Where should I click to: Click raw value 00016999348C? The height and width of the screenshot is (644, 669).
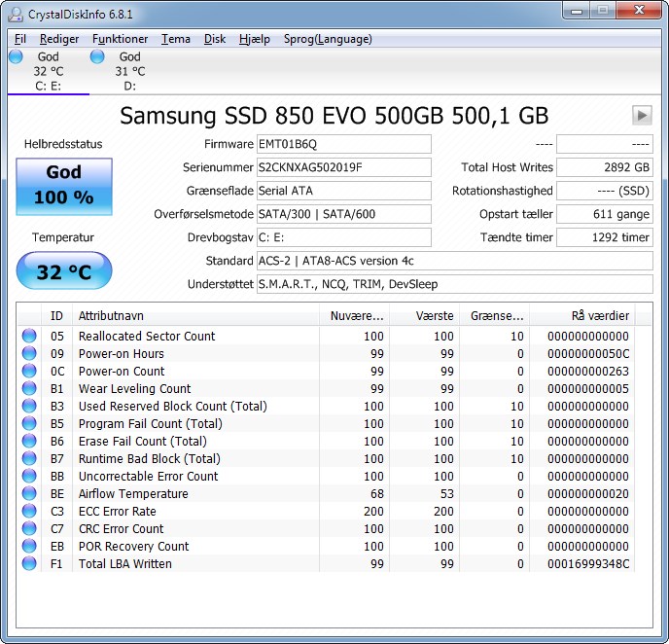point(588,564)
